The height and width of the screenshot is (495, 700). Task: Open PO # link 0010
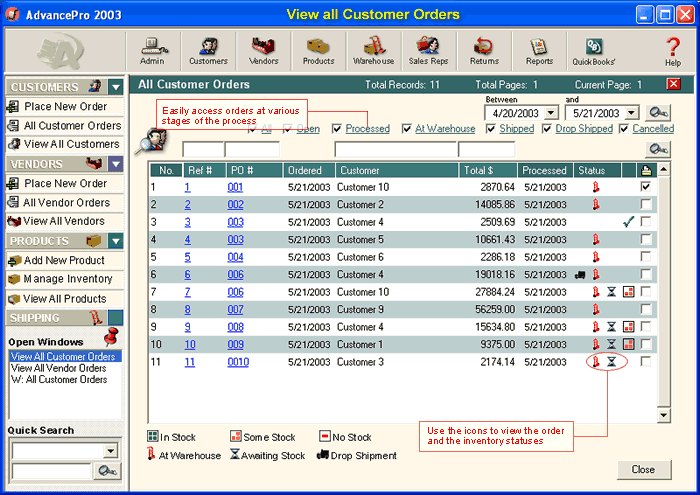click(238, 362)
